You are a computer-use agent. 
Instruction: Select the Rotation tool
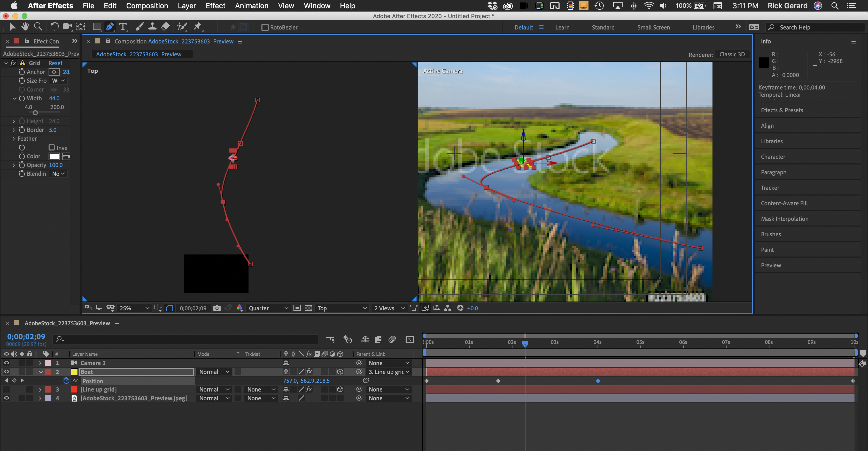(x=55, y=27)
